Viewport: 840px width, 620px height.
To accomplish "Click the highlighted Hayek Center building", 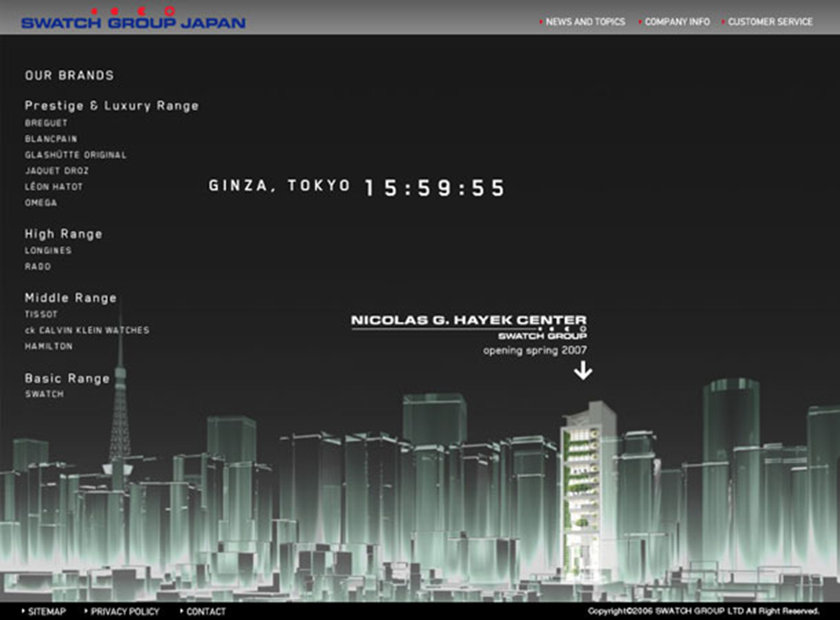I will tap(588, 490).
